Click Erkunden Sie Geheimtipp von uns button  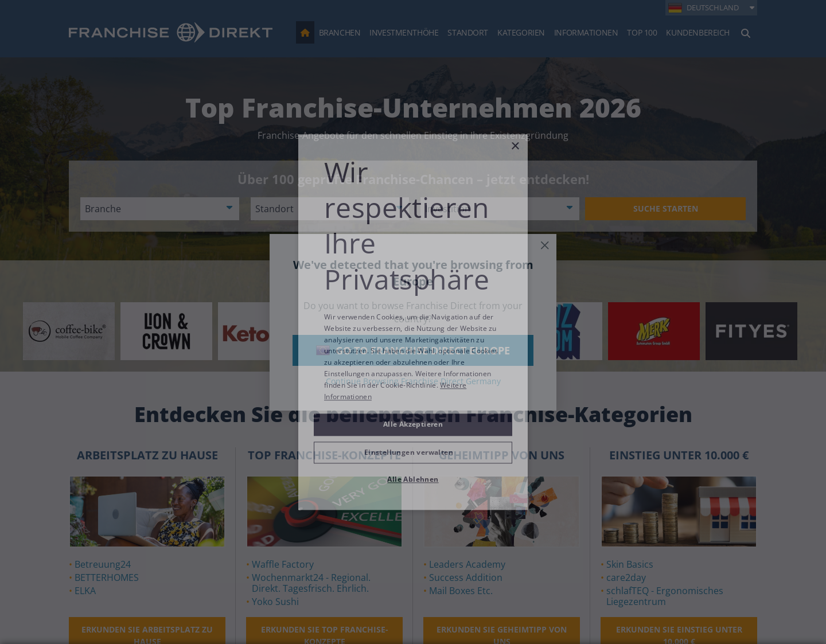pyautogui.click(x=501, y=631)
